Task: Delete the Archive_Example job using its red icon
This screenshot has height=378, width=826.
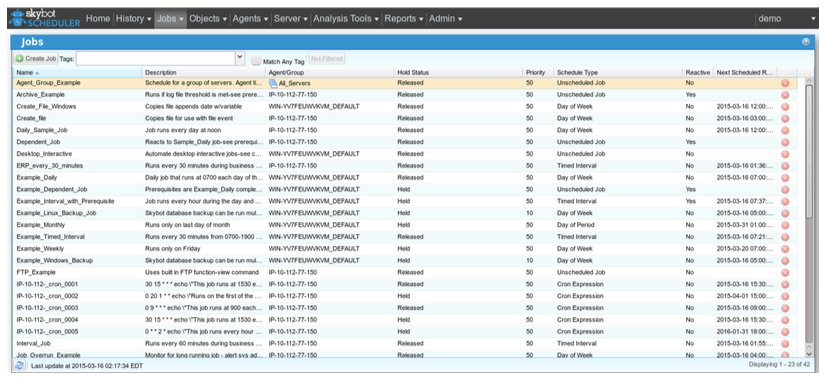Action: point(785,95)
